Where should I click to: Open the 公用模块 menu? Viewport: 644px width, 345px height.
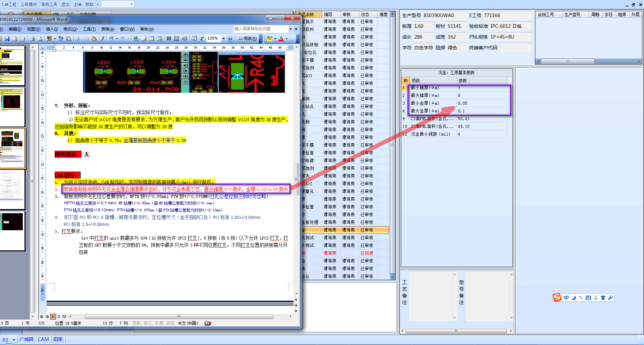pos(29,4)
